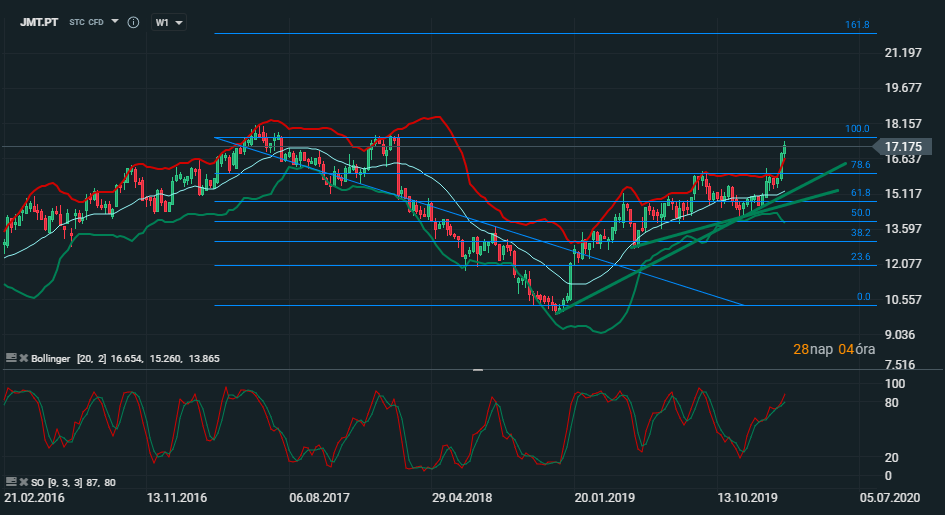945x515 pixels.
Task: Select the 161.8 Fibonacci level line
Action: pyautogui.click(x=545, y=33)
